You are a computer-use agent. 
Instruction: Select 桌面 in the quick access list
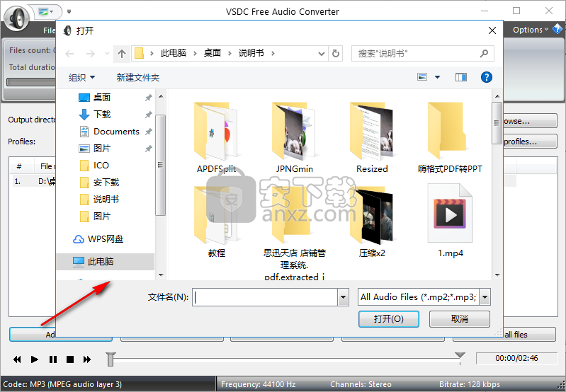(x=102, y=98)
